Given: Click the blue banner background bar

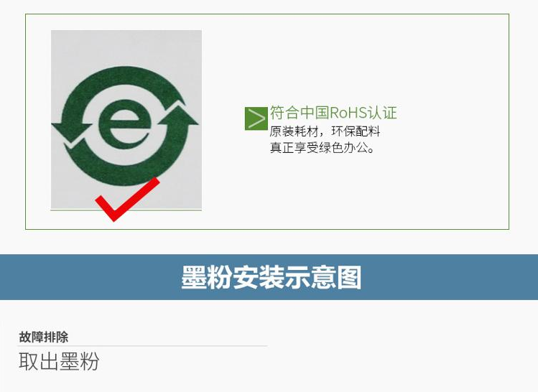Looking at the screenshot, I should point(269,277).
